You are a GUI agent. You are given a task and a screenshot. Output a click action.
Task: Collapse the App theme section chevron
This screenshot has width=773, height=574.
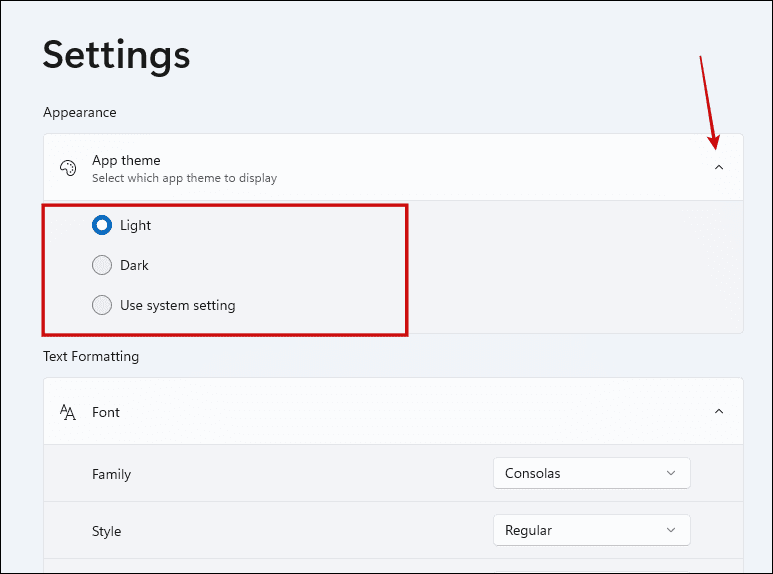click(x=719, y=167)
